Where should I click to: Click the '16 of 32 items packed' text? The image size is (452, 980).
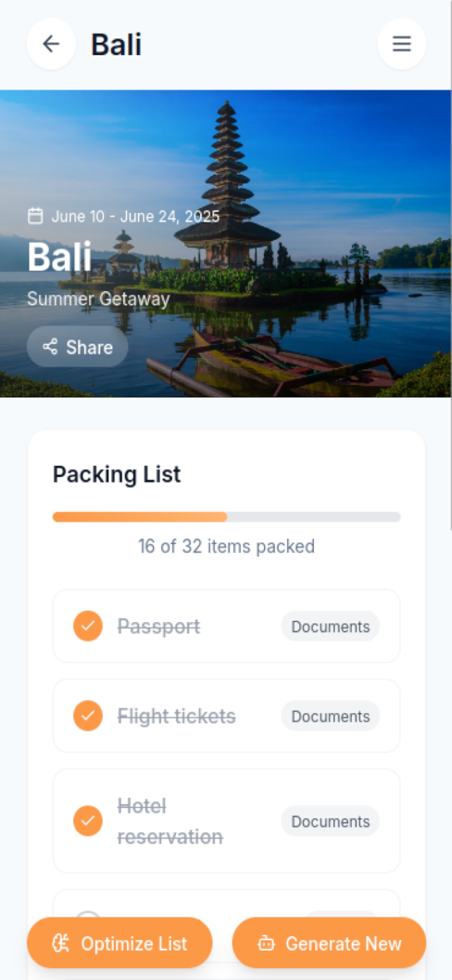coord(226,545)
